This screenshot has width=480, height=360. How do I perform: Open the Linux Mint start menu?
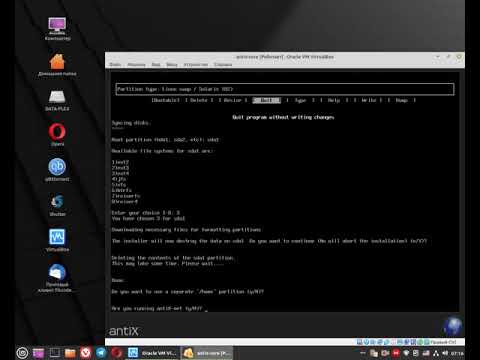pos(22,353)
